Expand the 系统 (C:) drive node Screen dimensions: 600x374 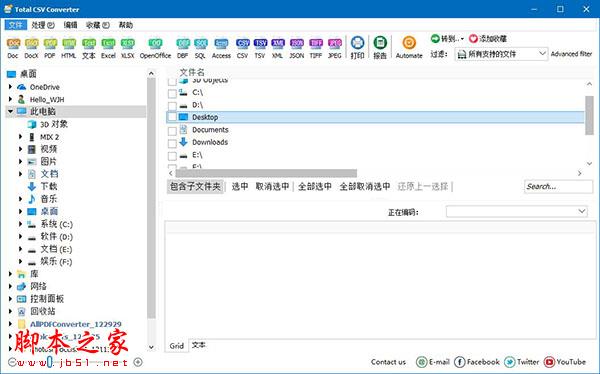(x=21, y=224)
